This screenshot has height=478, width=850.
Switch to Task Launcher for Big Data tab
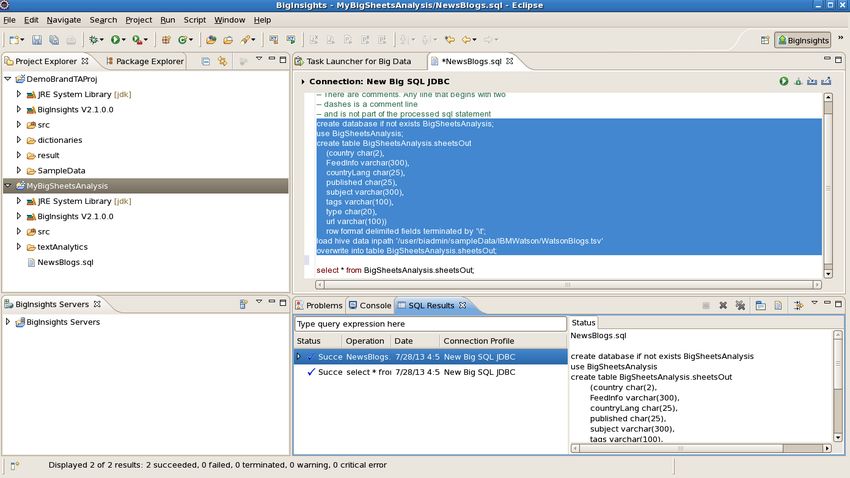[x=353, y=61]
